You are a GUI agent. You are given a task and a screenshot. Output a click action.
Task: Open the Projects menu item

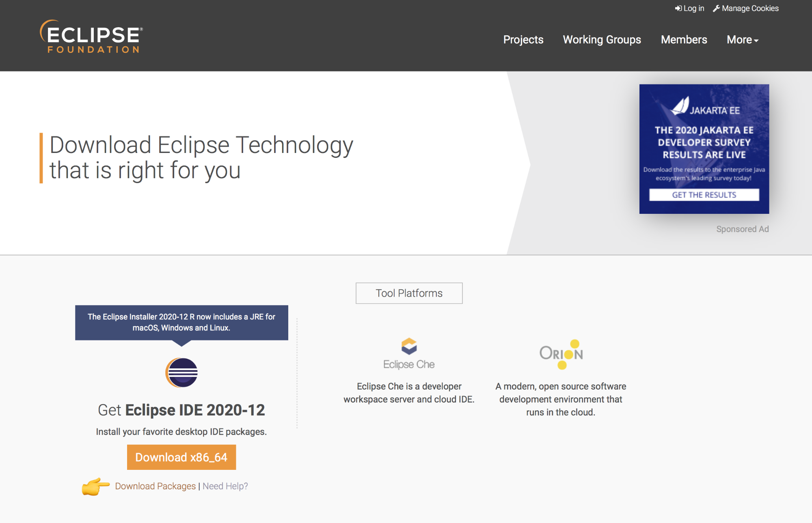[523, 40]
